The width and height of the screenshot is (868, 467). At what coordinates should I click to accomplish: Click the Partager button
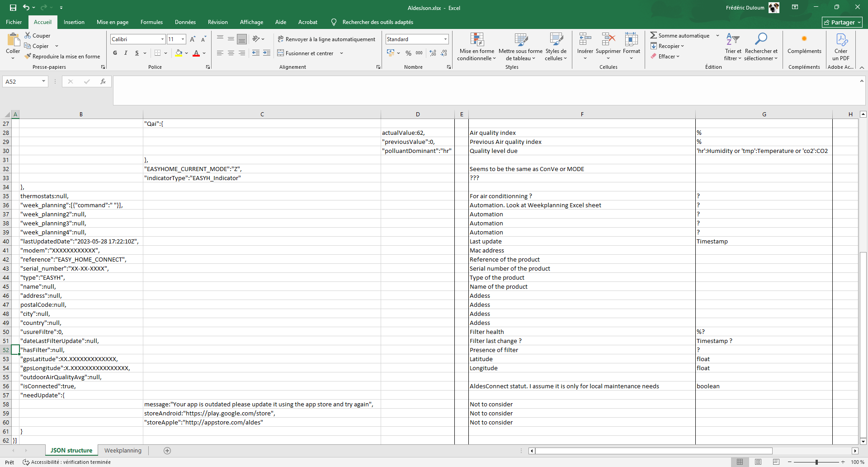[x=842, y=22]
